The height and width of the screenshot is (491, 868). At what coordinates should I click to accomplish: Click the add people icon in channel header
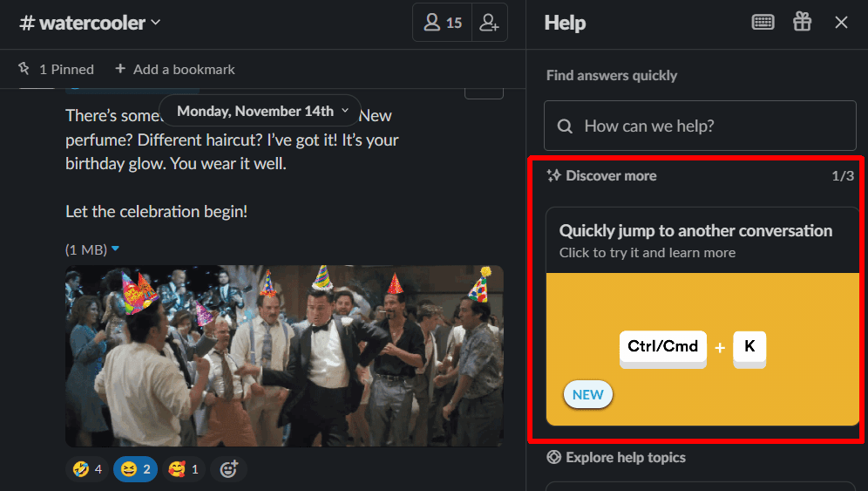(x=489, y=23)
